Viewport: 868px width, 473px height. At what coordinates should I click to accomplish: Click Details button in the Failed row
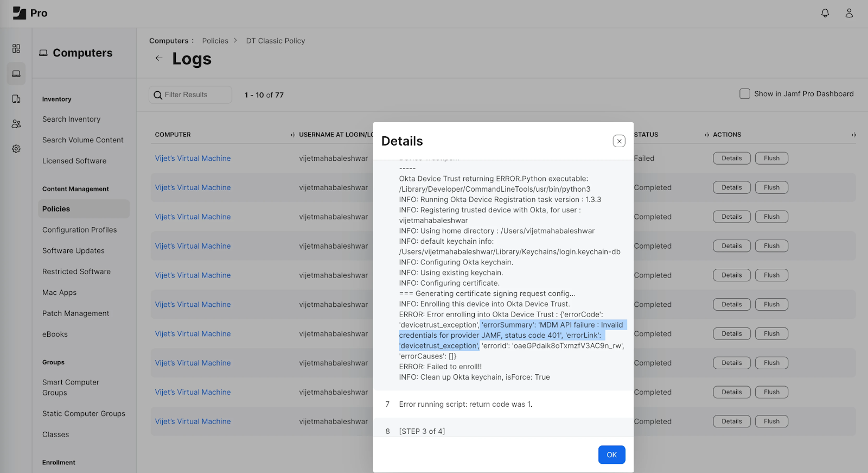click(x=732, y=159)
